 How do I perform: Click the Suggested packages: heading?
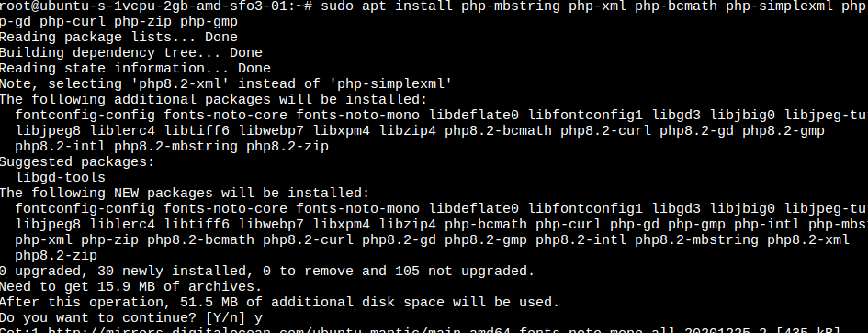point(77,162)
